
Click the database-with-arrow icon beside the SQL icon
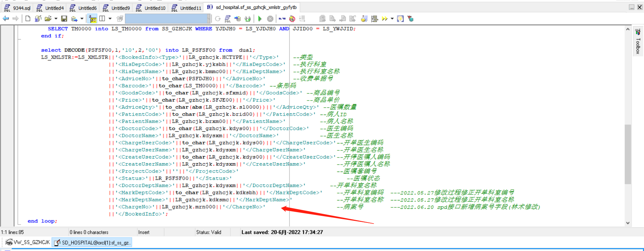click(x=238, y=19)
